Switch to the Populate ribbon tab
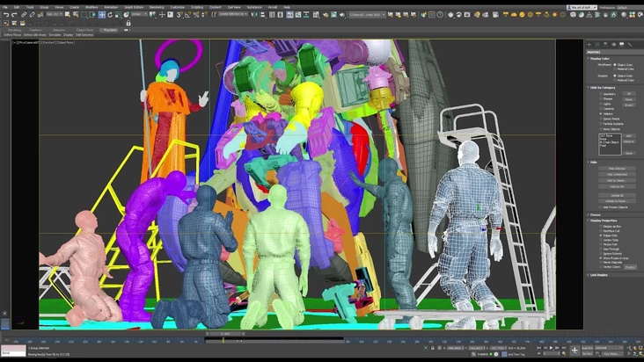The width and height of the screenshot is (644, 362). point(110,30)
